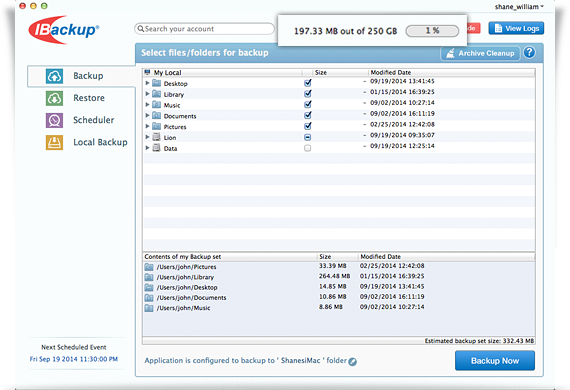Click the Desktop folder icon
Image resolution: width=570 pixels, height=390 pixels.
[x=156, y=83]
